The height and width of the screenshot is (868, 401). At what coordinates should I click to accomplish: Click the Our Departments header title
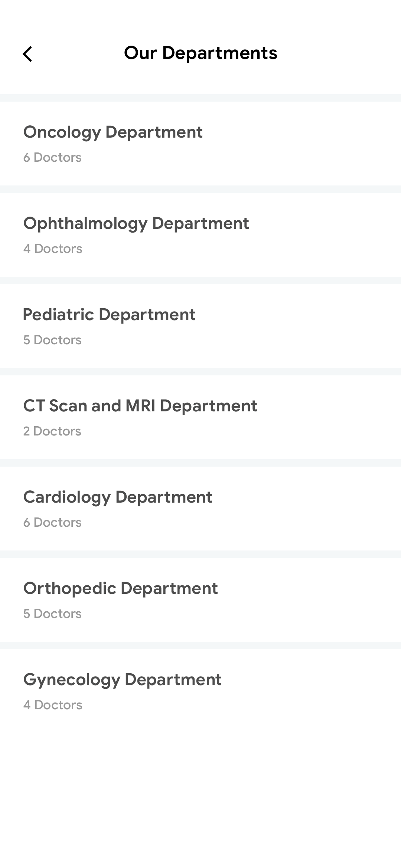(x=200, y=53)
